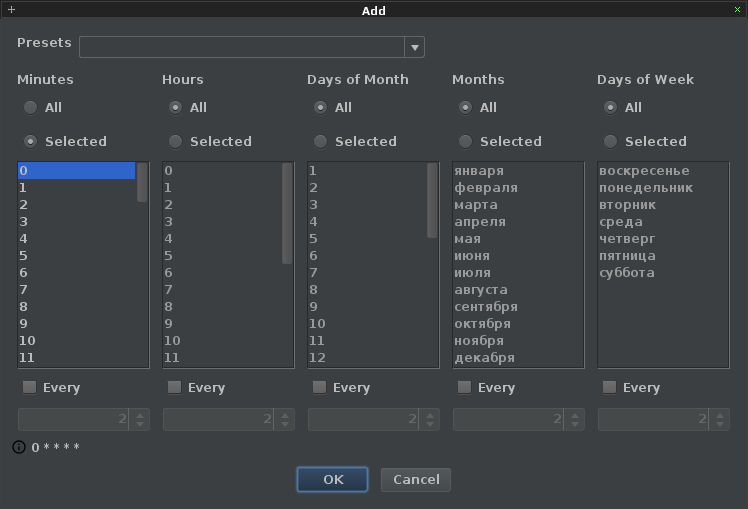
Task: Select minute 5 in Minutes list
Action: point(77,256)
